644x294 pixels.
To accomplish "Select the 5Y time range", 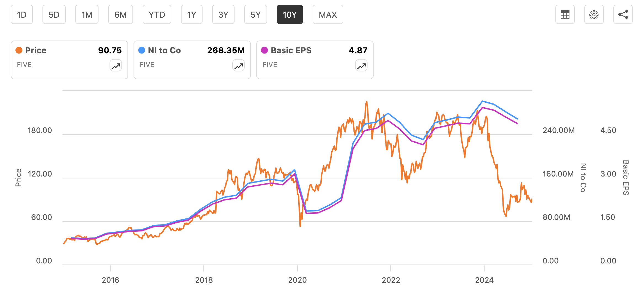I will click(x=255, y=14).
